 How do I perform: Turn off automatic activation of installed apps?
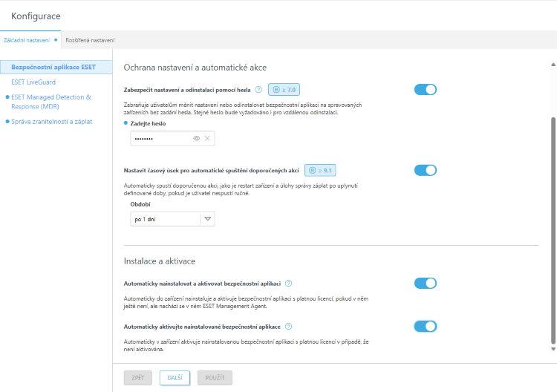426,326
